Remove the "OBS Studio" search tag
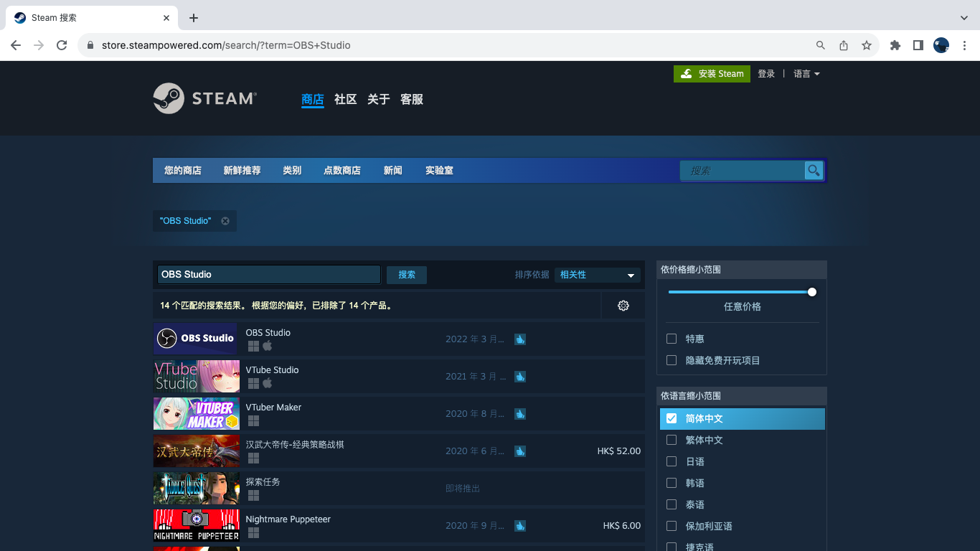Viewport: 980px width, 551px height. pyautogui.click(x=225, y=221)
